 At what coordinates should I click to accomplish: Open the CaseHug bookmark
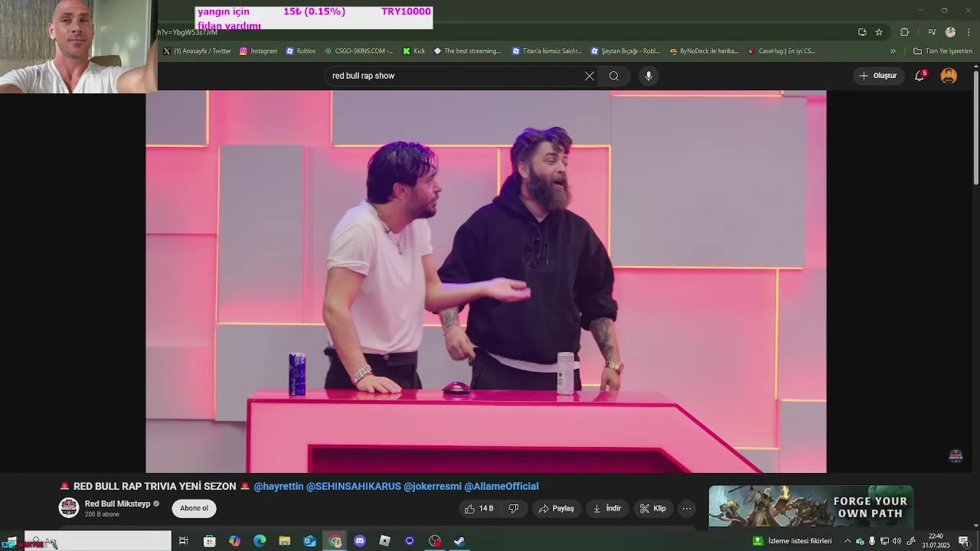point(782,51)
